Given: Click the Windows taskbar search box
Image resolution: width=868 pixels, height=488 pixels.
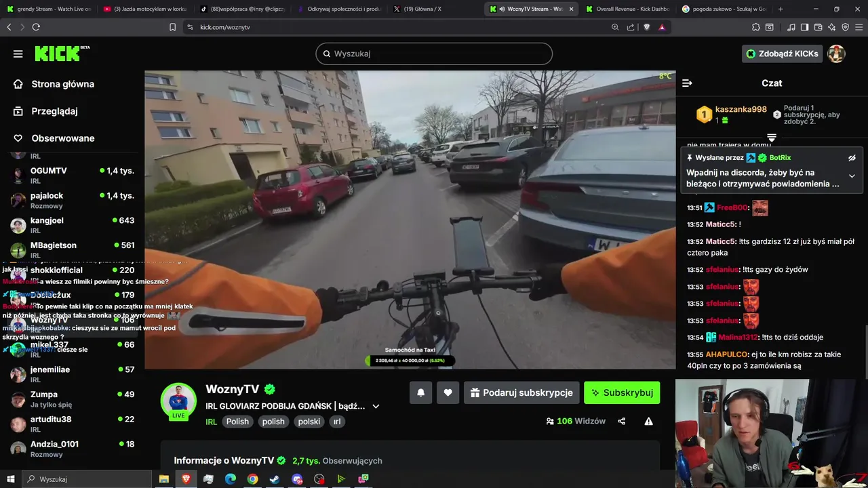Looking at the screenshot, I should (86, 479).
